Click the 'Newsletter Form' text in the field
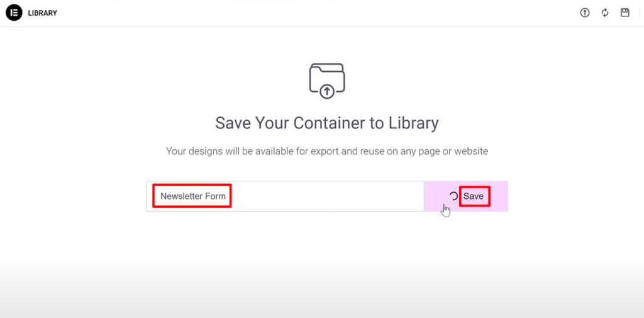Image resolution: width=644 pixels, height=318 pixels. click(192, 196)
